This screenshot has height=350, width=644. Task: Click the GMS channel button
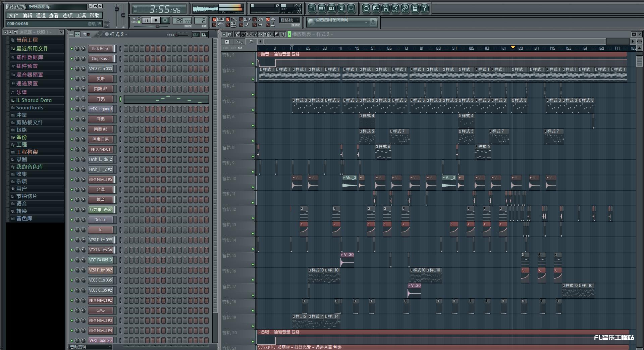(101, 310)
